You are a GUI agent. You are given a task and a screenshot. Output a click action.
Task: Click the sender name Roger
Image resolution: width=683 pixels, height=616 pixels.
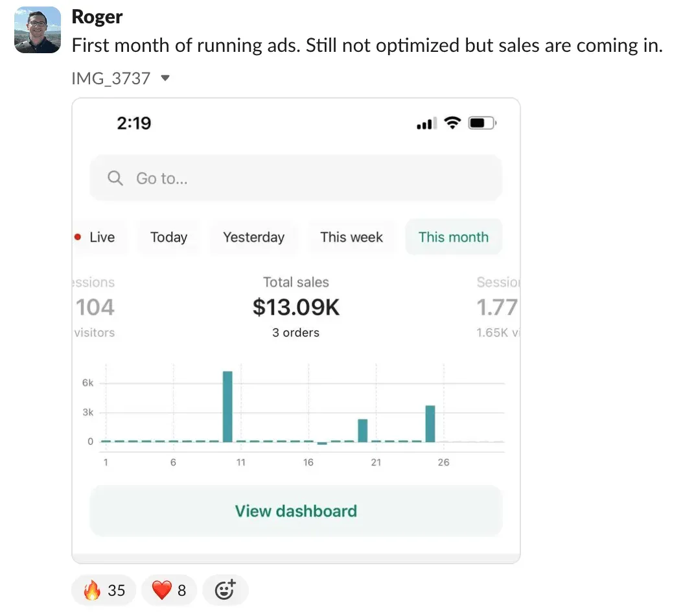(x=97, y=17)
